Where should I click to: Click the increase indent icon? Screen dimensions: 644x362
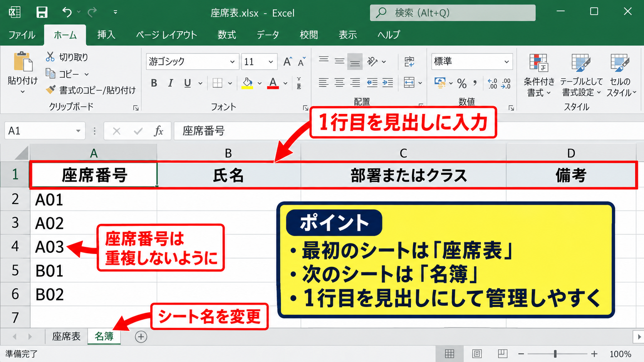387,82
